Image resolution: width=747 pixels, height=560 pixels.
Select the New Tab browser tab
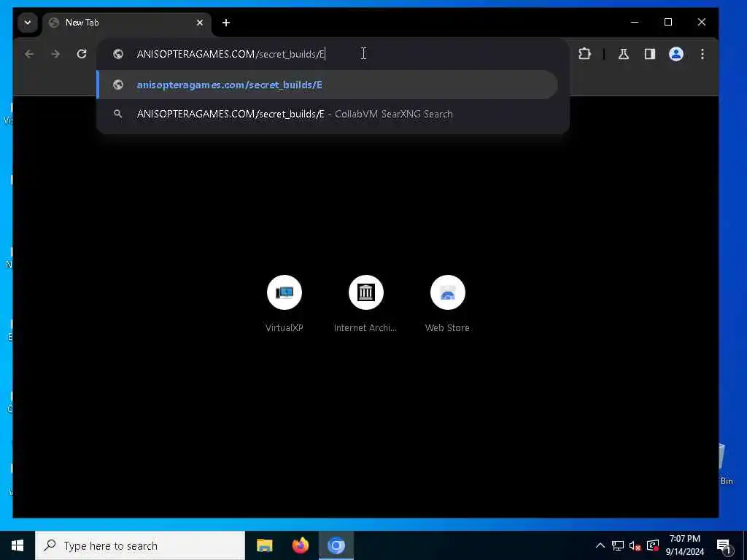127,23
